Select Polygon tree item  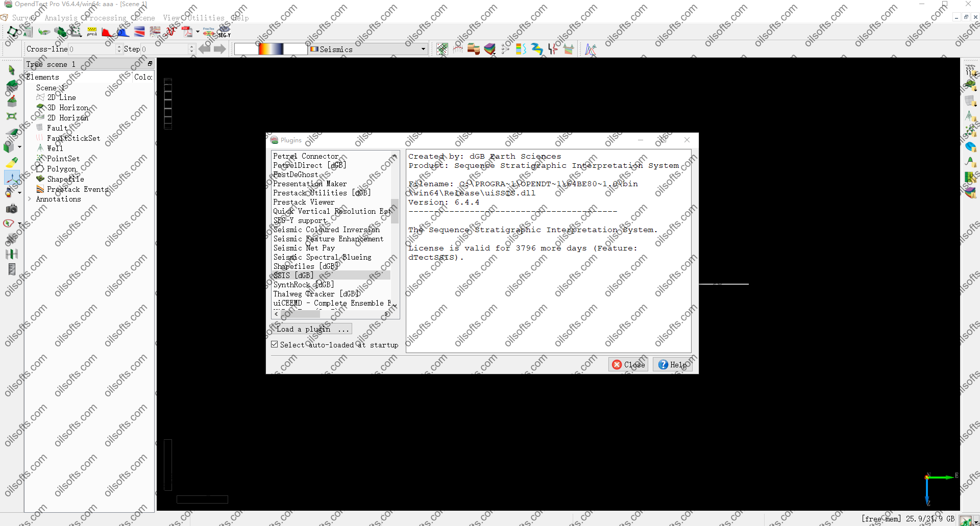pos(61,169)
